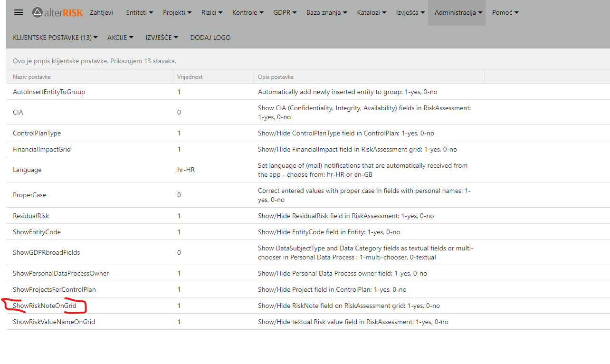Select the ShowPersonalDataProcessOwner setting
Image resolution: width=610 pixels, height=364 pixels.
pos(61,273)
